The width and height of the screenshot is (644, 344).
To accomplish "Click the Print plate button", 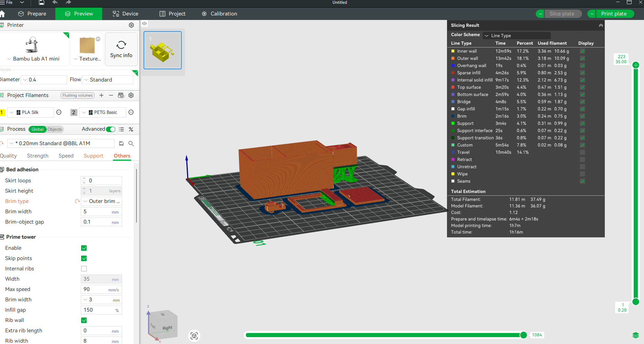I will click(614, 14).
